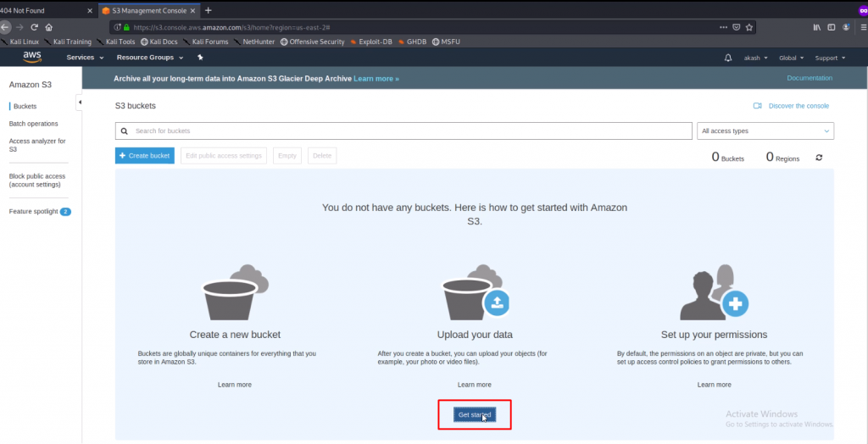868x444 pixels.
Task: Click the Create bucket button
Action: (x=145, y=156)
